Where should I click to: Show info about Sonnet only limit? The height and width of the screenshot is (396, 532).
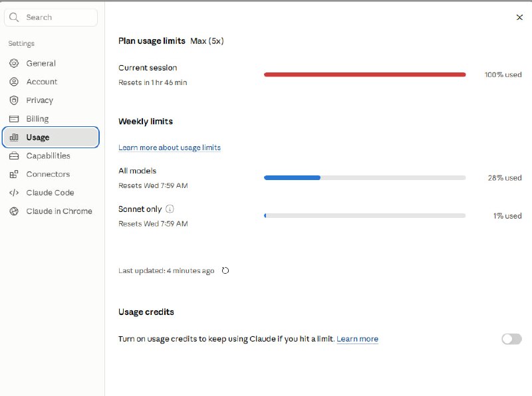coord(170,209)
